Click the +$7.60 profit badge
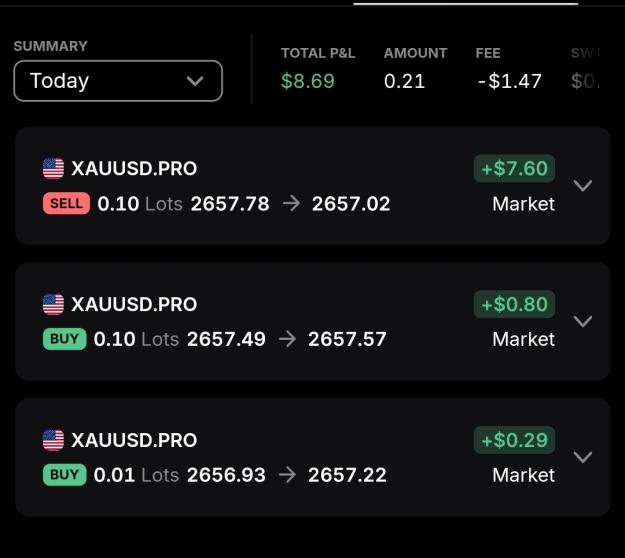Screen dimensions: 625x558 pos(514,169)
